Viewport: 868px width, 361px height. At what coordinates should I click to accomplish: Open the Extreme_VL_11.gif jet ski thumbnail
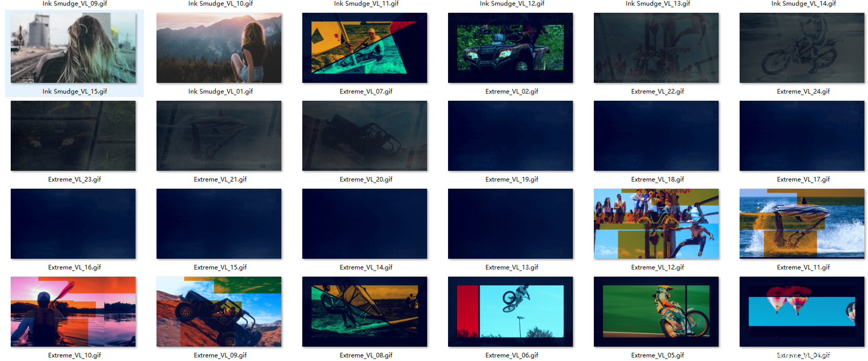click(x=802, y=224)
